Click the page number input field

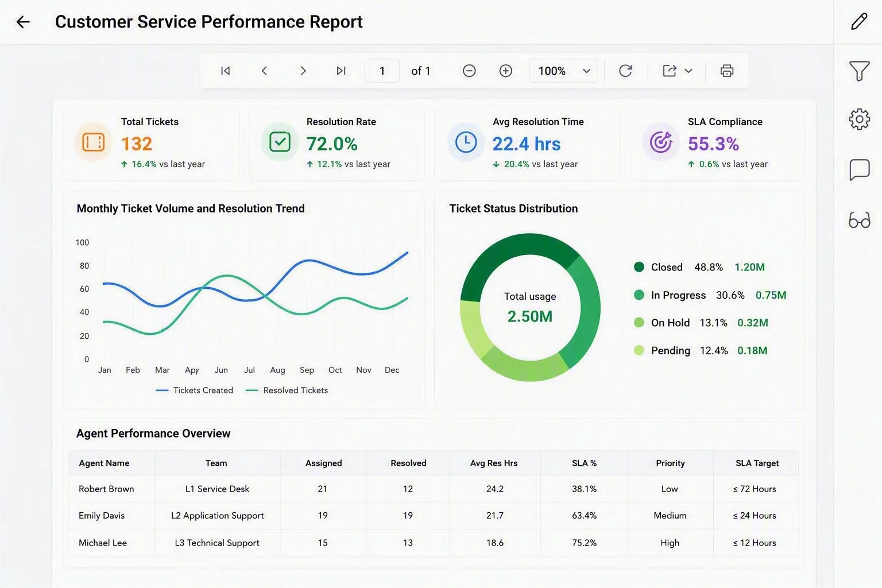[x=382, y=71]
